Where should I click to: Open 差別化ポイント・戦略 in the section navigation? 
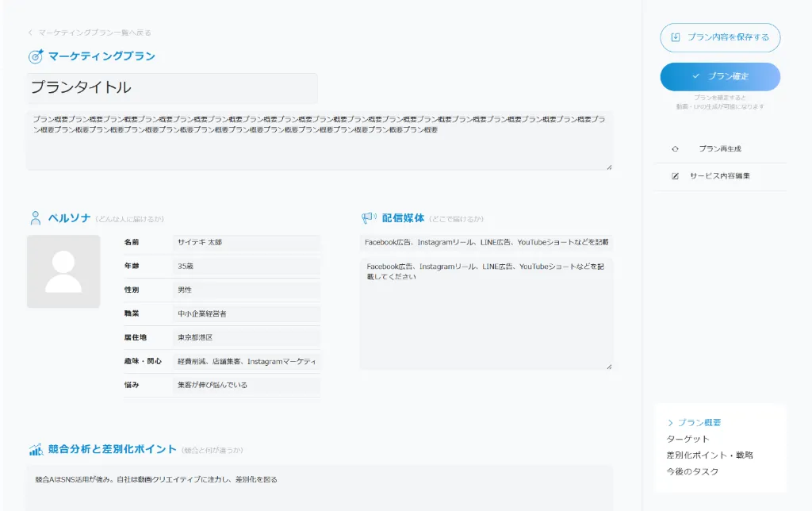[x=709, y=455]
